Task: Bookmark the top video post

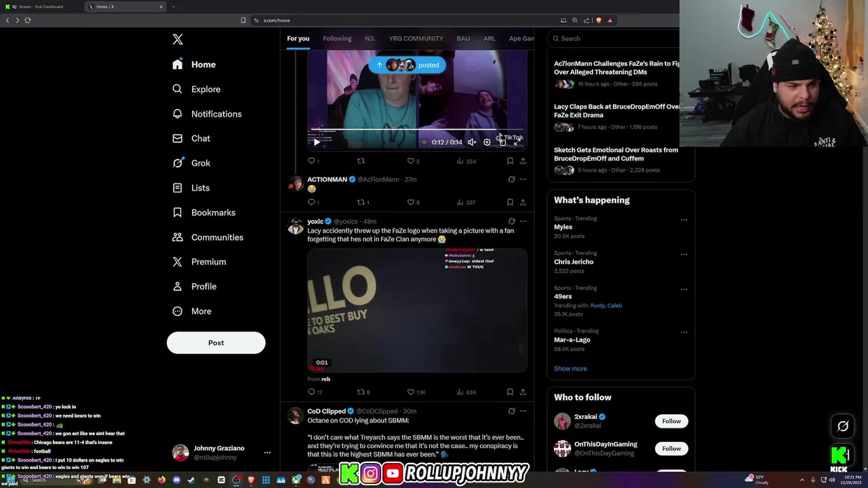Action: pyautogui.click(x=510, y=161)
